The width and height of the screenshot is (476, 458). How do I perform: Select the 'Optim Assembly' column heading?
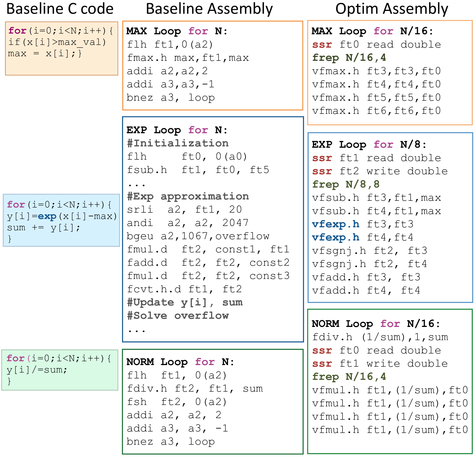pyautogui.click(x=391, y=9)
